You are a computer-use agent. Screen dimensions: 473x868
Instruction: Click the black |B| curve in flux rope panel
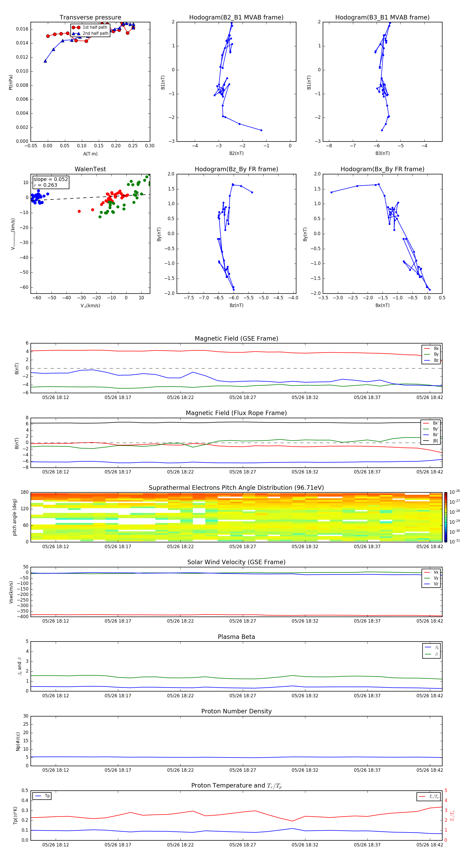236,422
